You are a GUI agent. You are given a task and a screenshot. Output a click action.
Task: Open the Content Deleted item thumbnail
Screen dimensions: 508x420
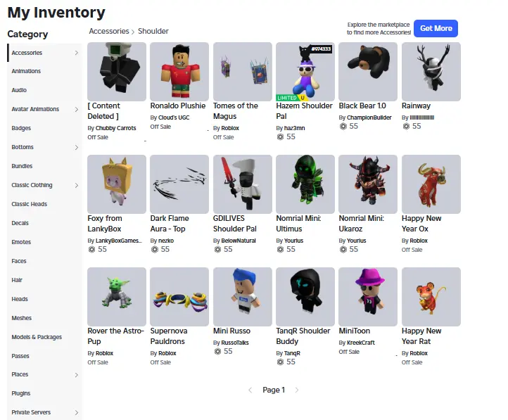tap(117, 72)
